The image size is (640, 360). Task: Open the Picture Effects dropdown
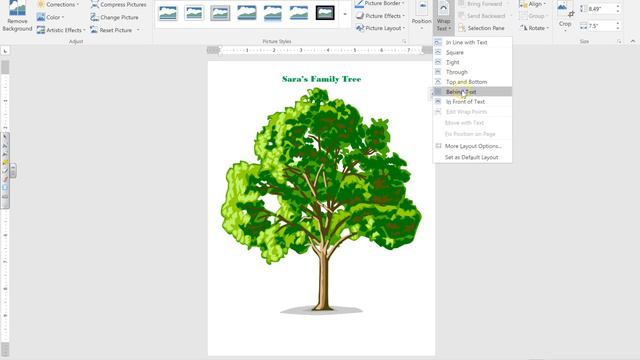click(x=380, y=16)
